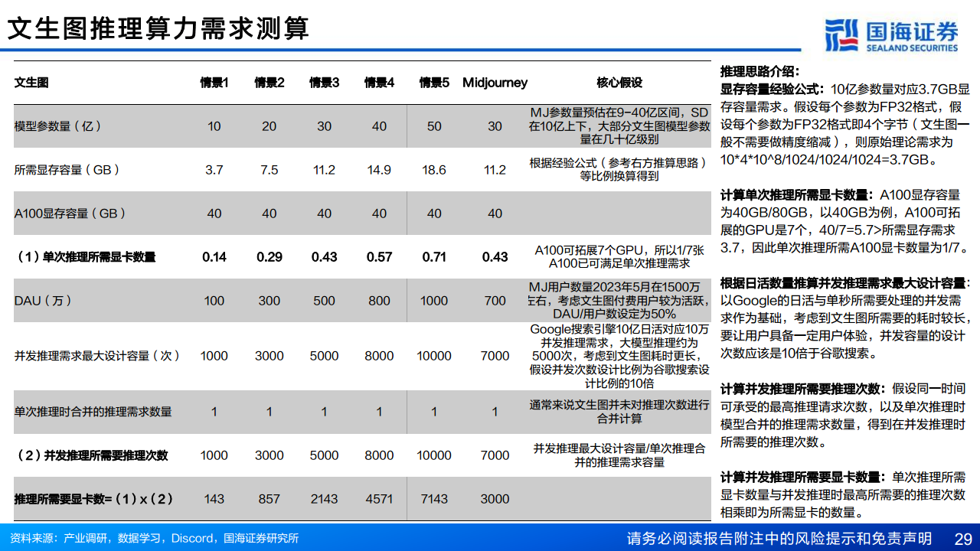The image size is (980, 551).
Task: Click the 11.2 value under Midjourney
Action: (x=495, y=170)
